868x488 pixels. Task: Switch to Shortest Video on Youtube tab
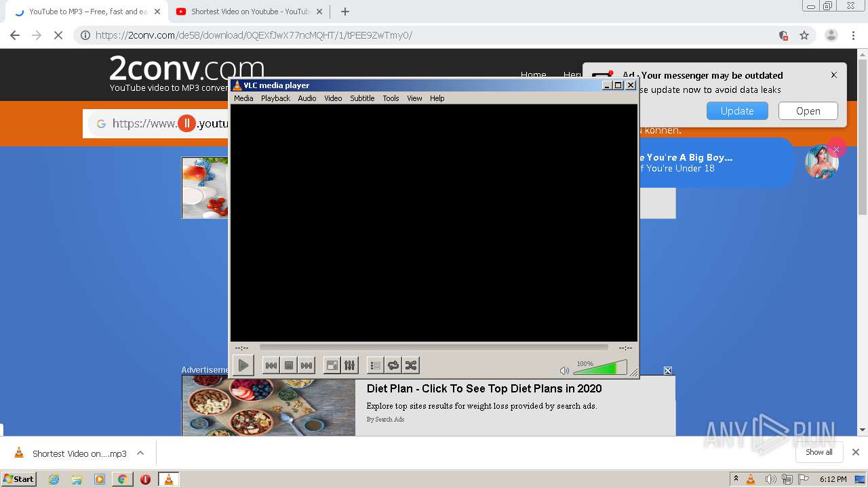[x=248, y=12]
